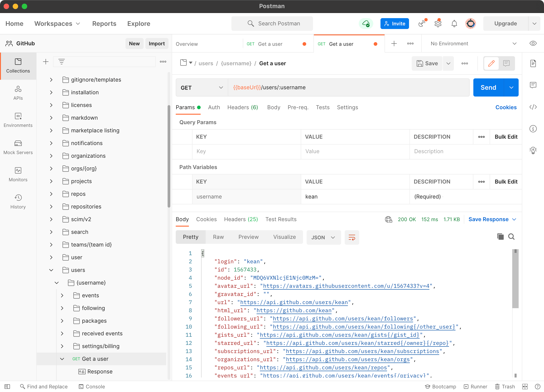Open the JSON format dropdown

323,237
